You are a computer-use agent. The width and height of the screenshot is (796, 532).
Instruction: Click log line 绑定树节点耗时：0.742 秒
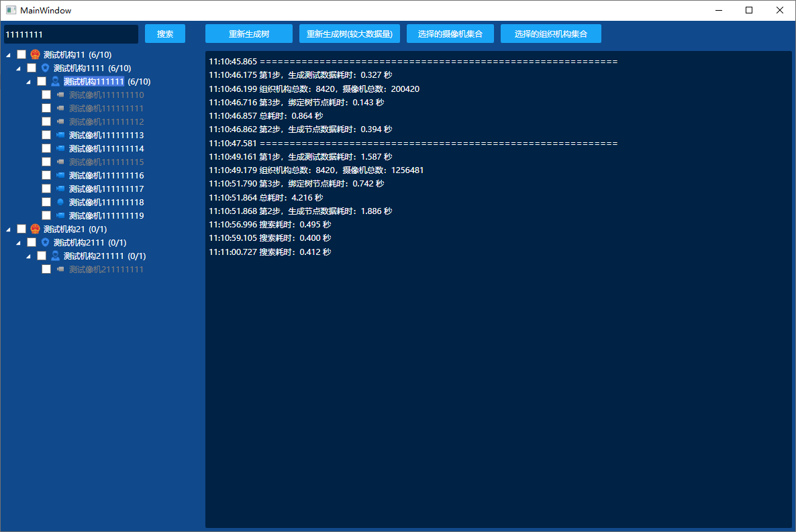coord(297,184)
